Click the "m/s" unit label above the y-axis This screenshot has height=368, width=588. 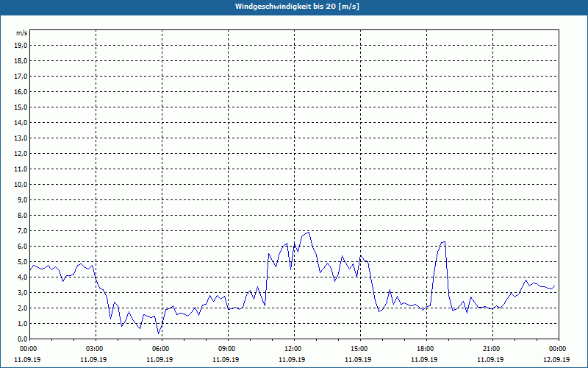click(x=21, y=33)
